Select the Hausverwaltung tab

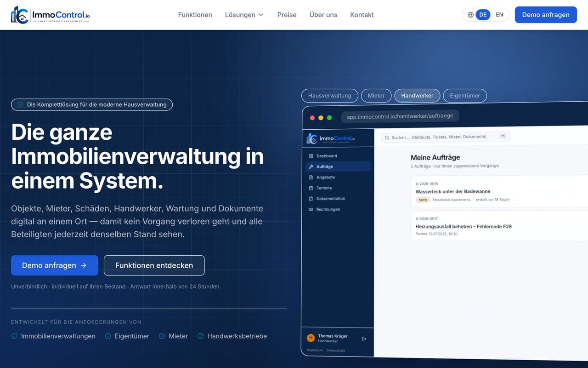click(329, 96)
